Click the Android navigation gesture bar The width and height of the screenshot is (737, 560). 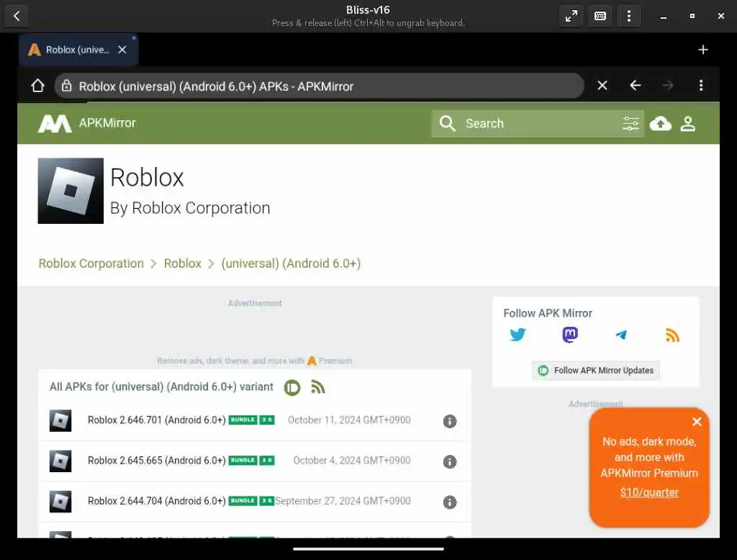coord(368,548)
